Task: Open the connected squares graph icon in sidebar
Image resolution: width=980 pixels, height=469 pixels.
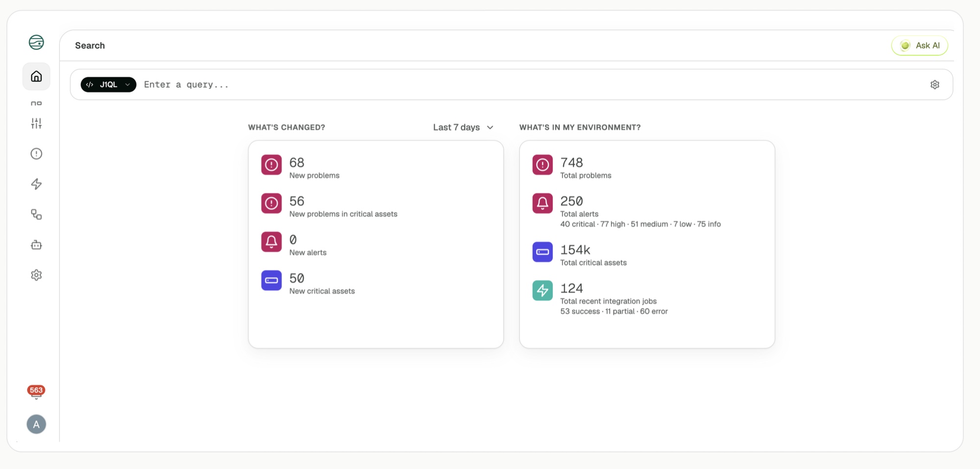Action: 36,214
